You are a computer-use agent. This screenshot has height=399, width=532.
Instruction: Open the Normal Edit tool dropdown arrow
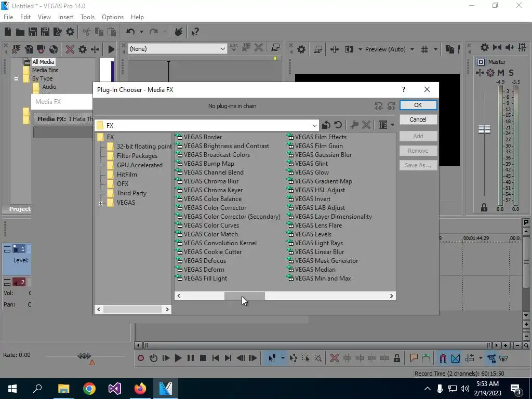pyautogui.click(x=283, y=358)
